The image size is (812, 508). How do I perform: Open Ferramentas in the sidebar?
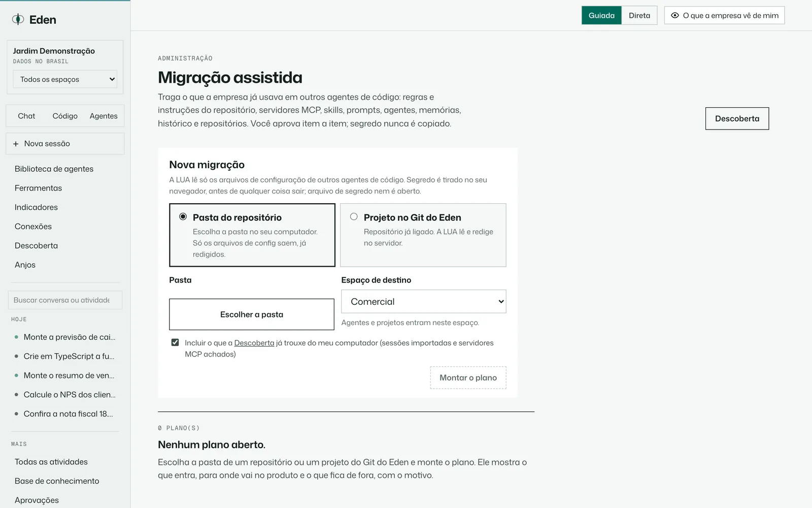coord(38,188)
